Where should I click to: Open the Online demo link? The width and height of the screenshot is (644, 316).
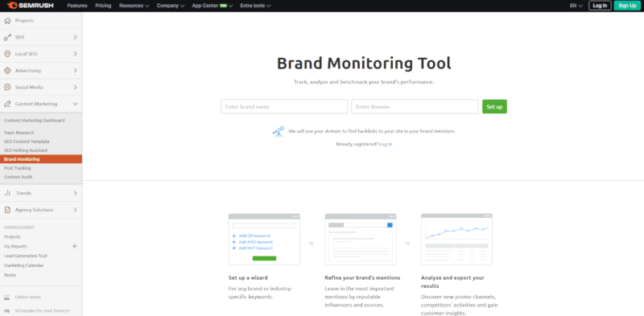click(28, 298)
